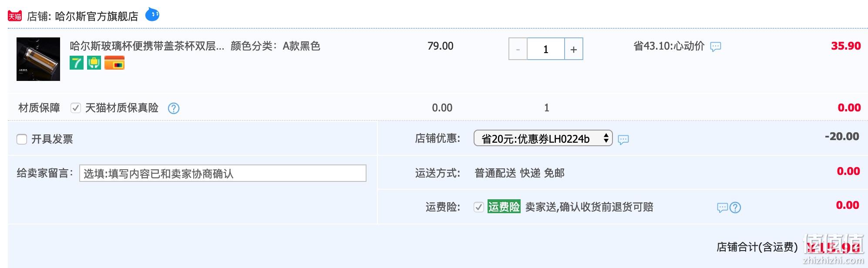Open the blue Wangwang chat icon
Image resolution: width=868 pixels, height=268 pixels.
tap(152, 14)
